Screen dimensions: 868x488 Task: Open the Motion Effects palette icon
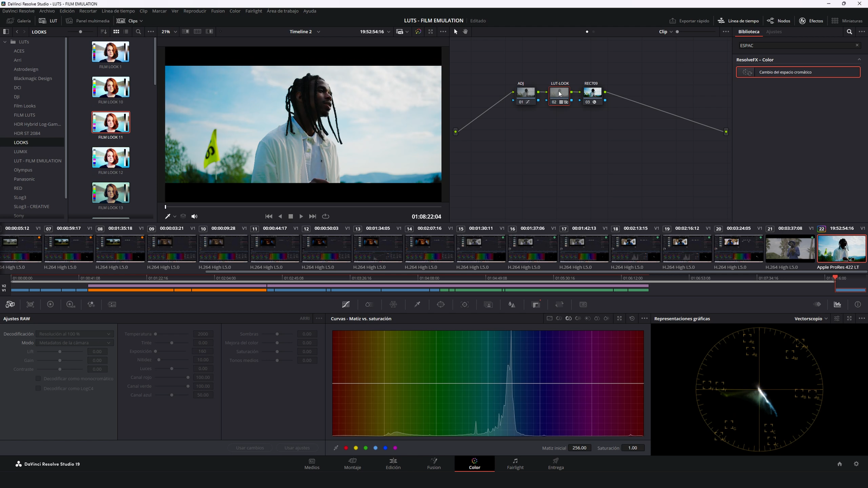click(x=112, y=305)
